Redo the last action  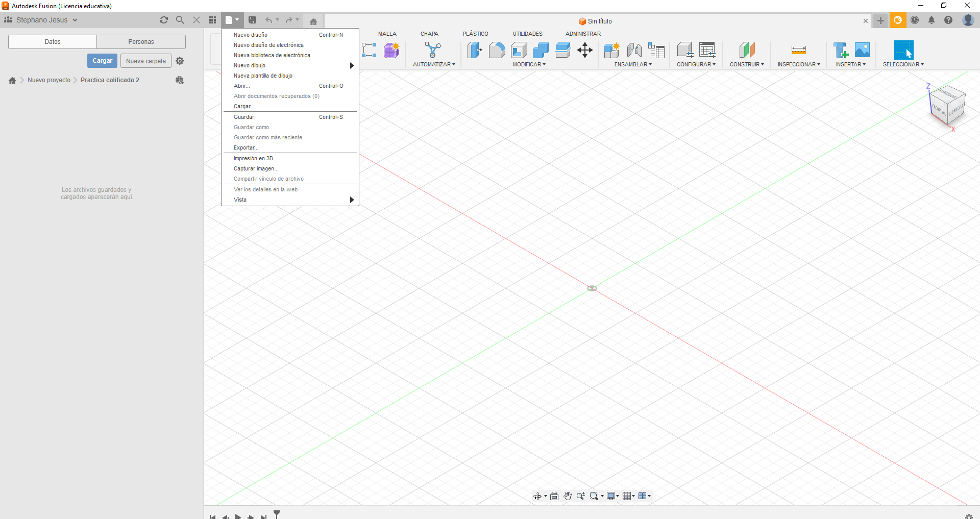(289, 20)
